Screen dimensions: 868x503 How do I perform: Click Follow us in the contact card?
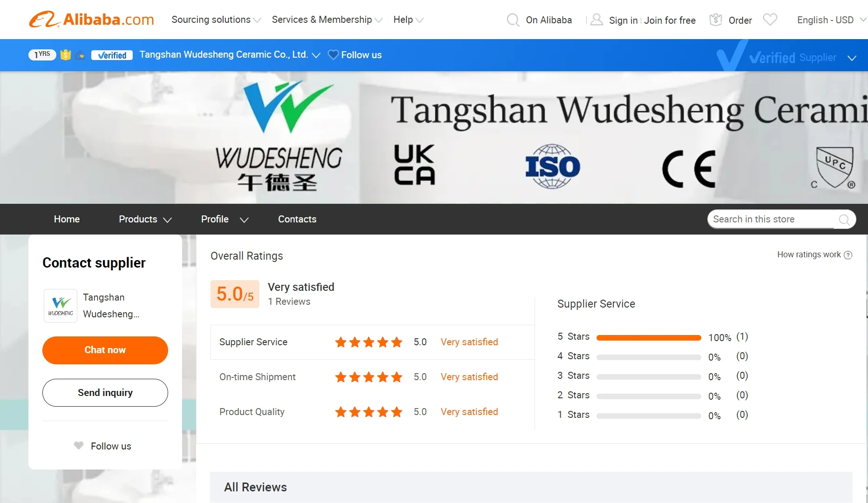(x=111, y=446)
